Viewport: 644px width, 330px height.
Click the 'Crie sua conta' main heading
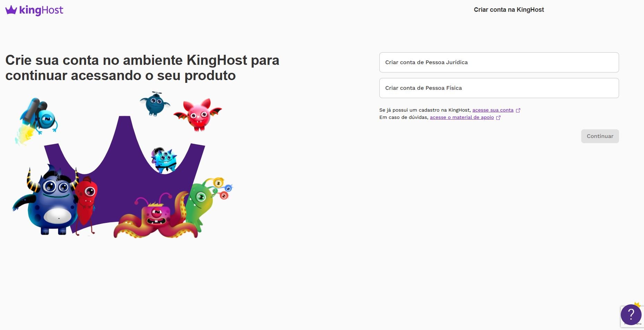142,68
